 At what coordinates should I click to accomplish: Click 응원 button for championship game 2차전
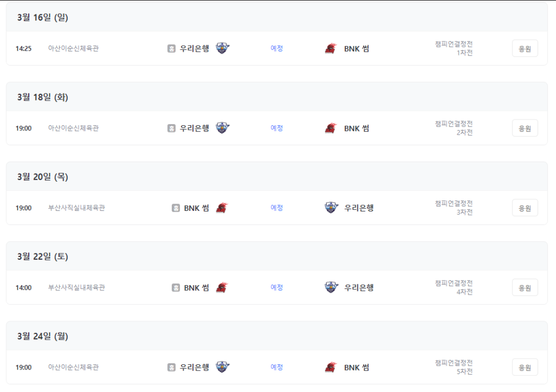525,128
